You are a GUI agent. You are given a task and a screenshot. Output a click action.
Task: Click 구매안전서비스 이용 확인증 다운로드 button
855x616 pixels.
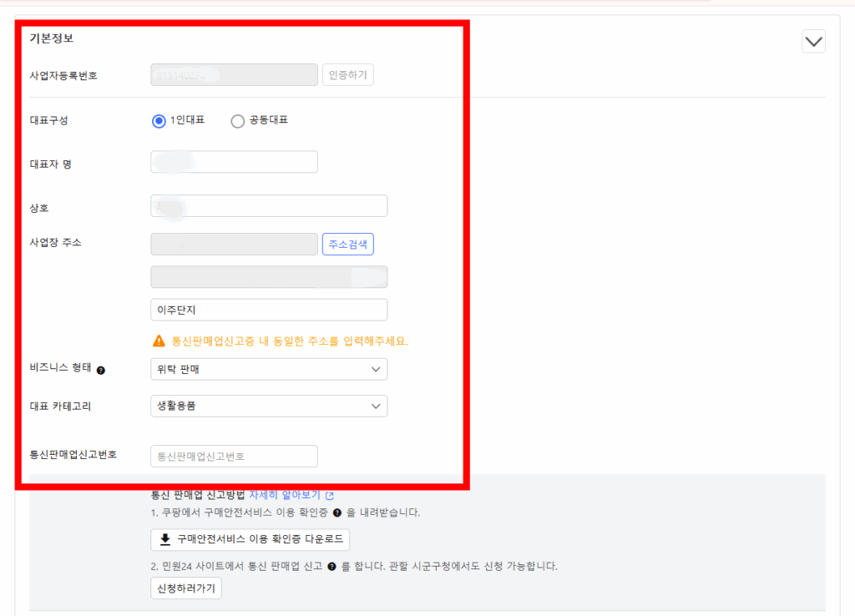[250, 539]
